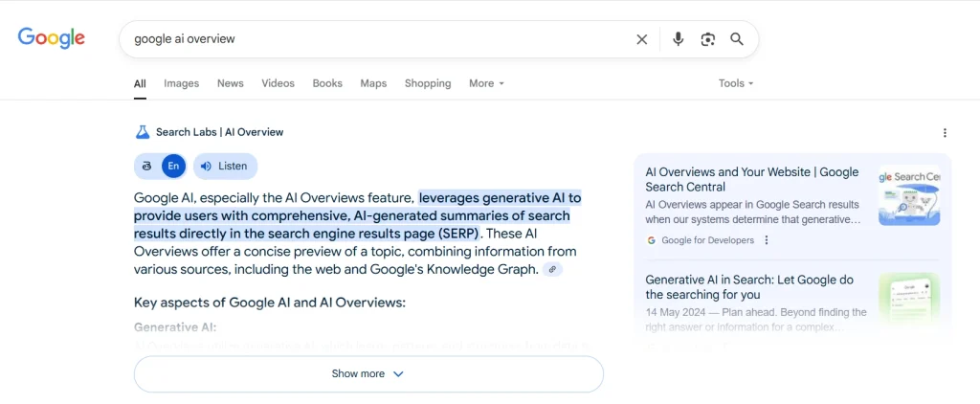Switch overview language to En

173,166
